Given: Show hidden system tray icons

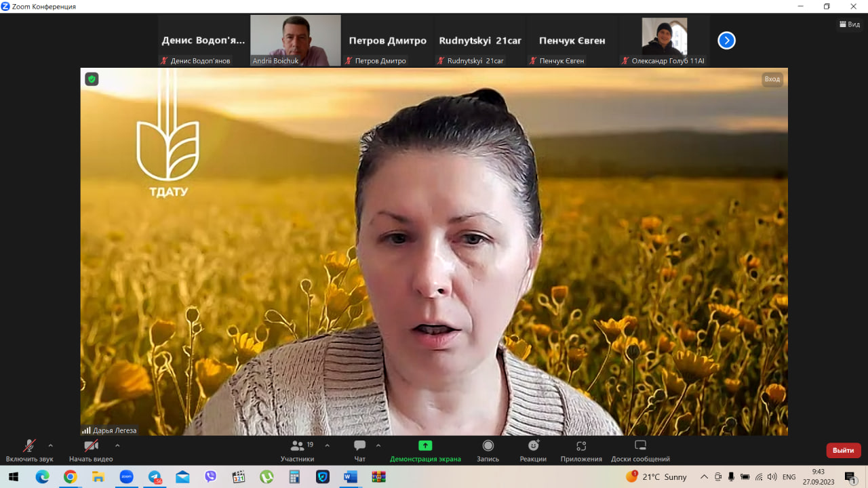Looking at the screenshot, I should pos(704,476).
